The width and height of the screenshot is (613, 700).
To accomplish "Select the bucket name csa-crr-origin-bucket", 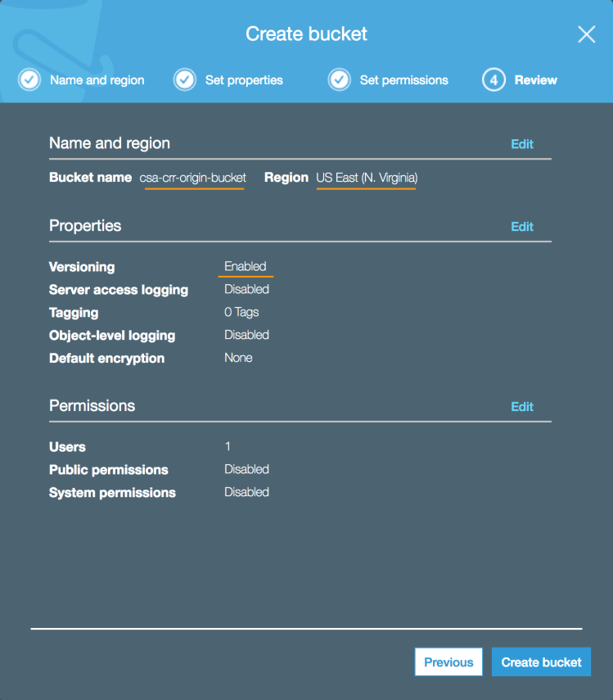I will (x=192, y=178).
